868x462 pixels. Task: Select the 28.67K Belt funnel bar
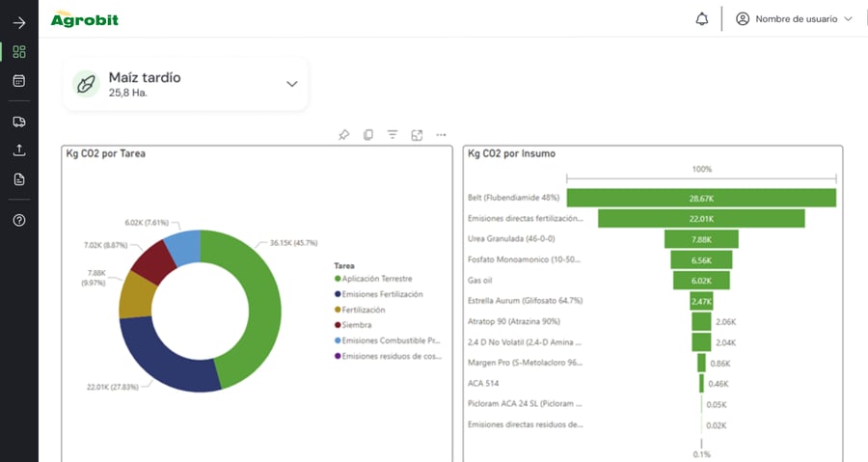701,198
